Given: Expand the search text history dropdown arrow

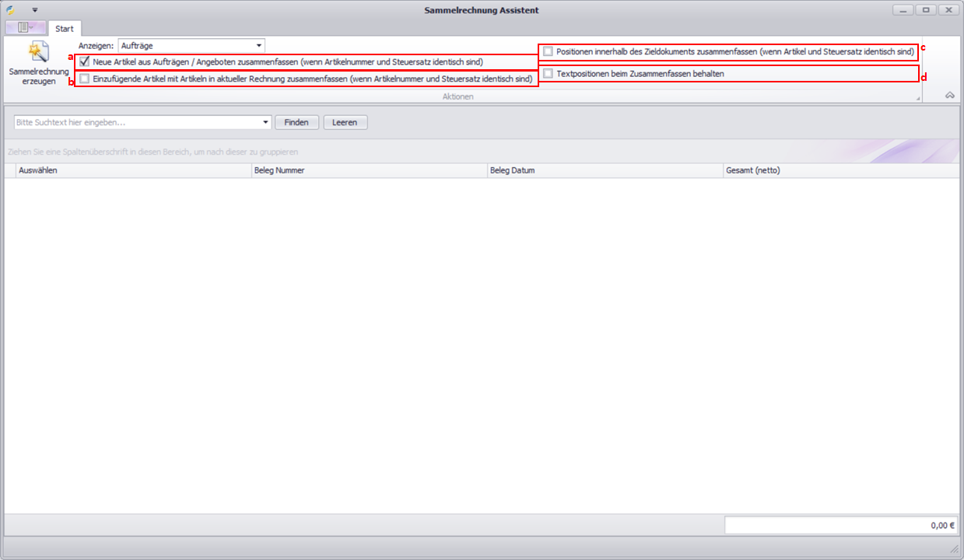Looking at the screenshot, I should click(266, 122).
